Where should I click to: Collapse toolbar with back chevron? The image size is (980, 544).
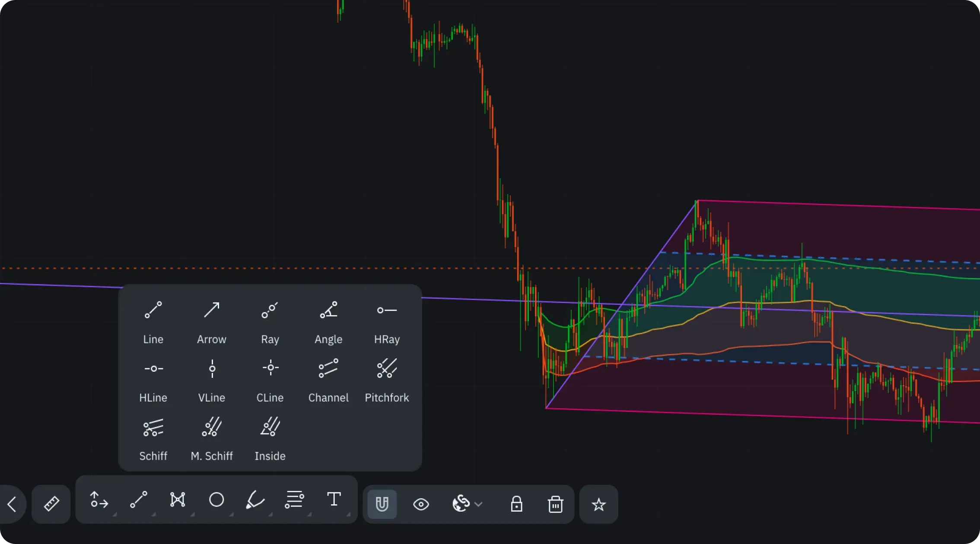[12, 504]
